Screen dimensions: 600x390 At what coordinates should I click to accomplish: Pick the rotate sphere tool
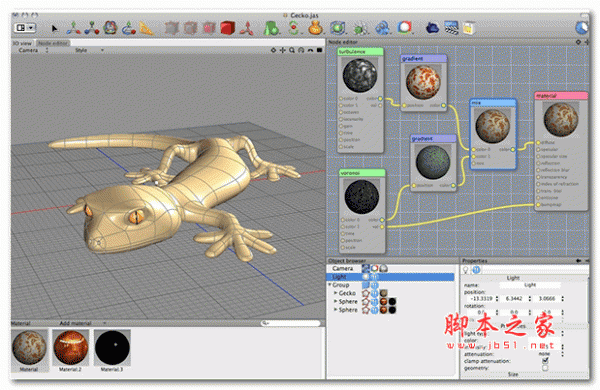pos(110,28)
